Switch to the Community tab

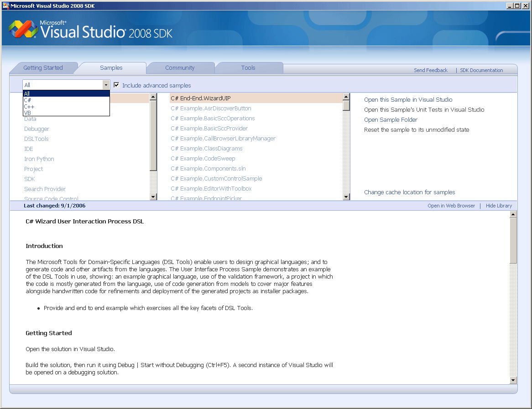point(180,68)
